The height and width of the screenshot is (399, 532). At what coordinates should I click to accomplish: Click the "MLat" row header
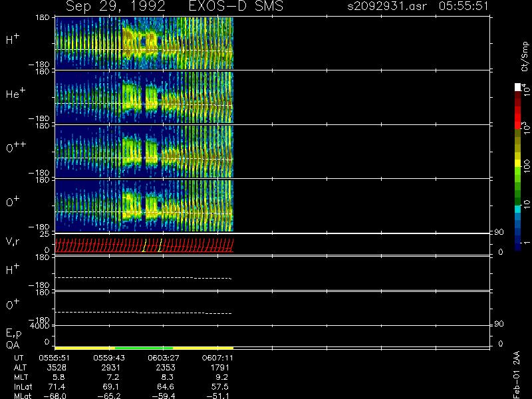coord(23,396)
